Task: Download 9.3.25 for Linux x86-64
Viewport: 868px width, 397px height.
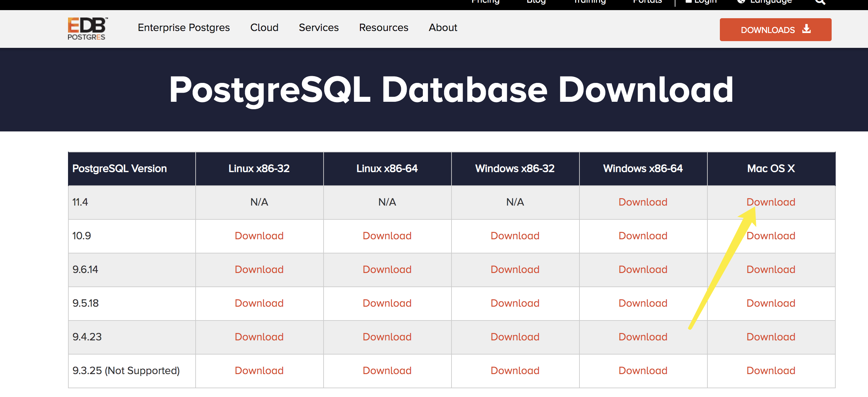Action: [387, 371]
